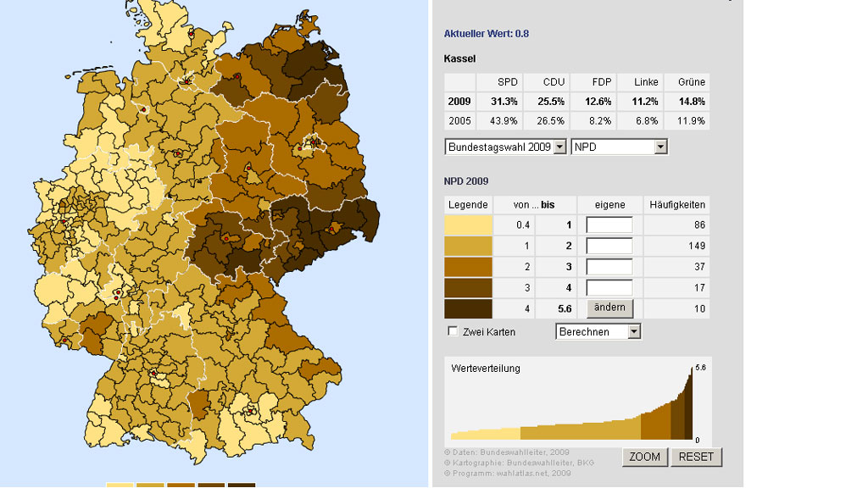Expand the NPD party selection dropdown
This screenshot has width=868, height=488.
pyautogui.click(x=619, y=147)
